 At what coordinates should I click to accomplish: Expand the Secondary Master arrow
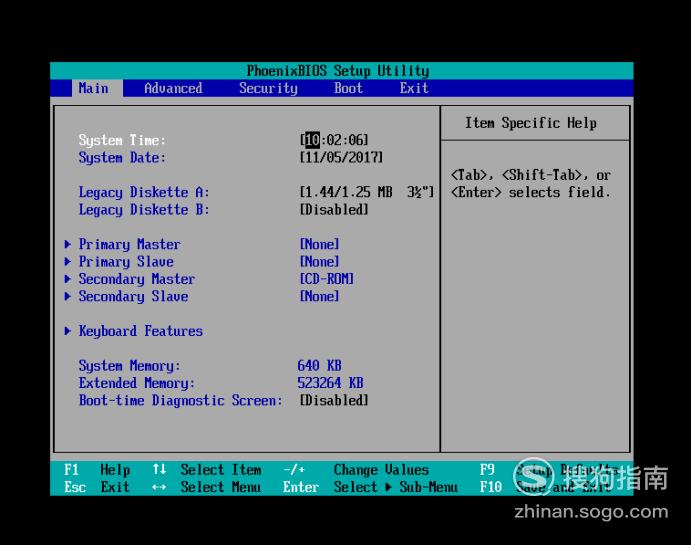coord(67,279)
